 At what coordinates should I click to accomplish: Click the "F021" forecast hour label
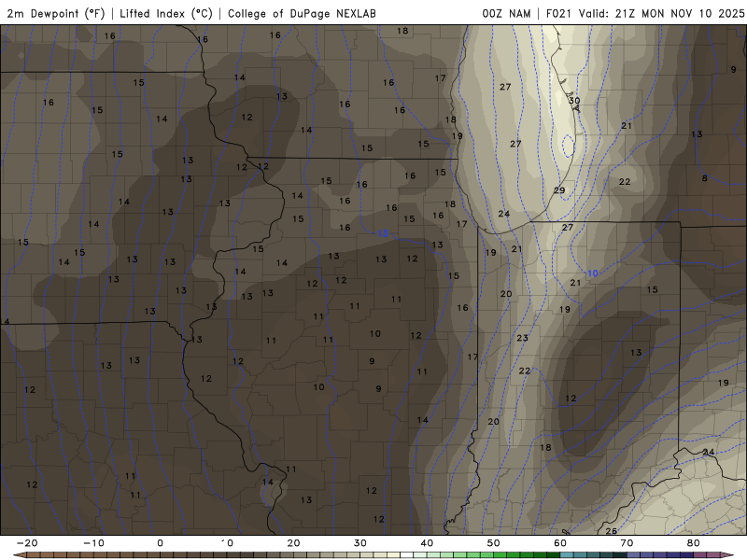[558, 13]
